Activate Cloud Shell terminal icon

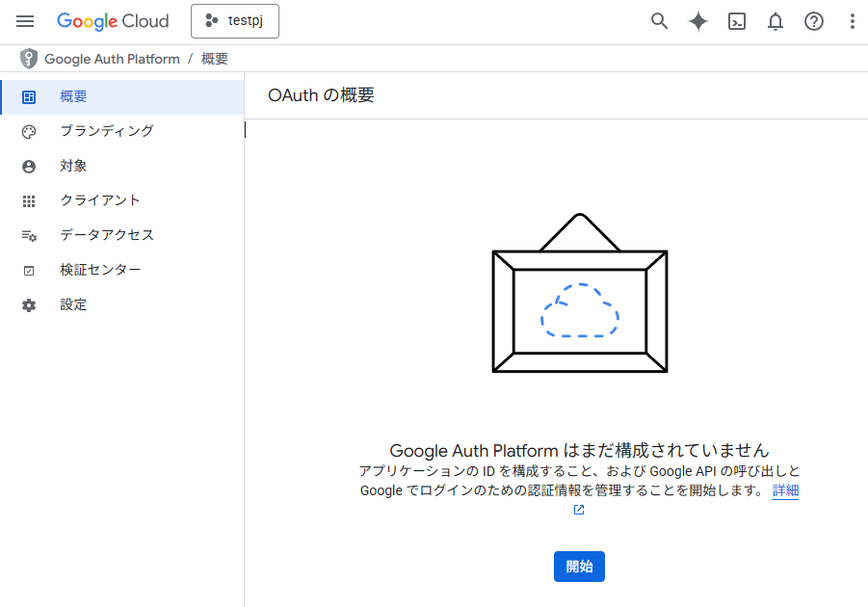pos(737,21)
